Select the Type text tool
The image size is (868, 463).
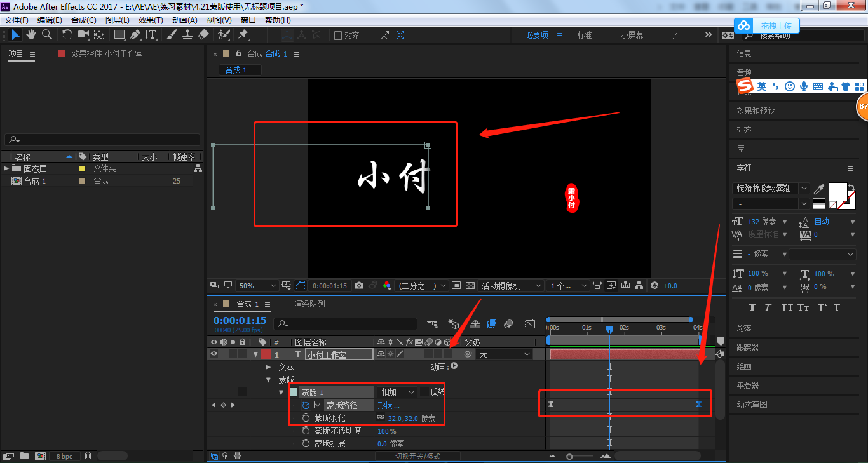tap(151, 35)
